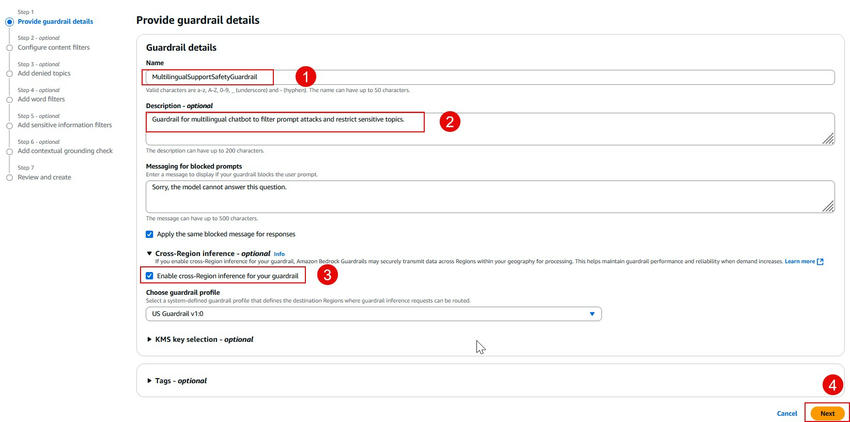Open the Cross-Region inference Info link
Image resolution: width=850 pixels, height=422 pixels.
pos(280,254)
